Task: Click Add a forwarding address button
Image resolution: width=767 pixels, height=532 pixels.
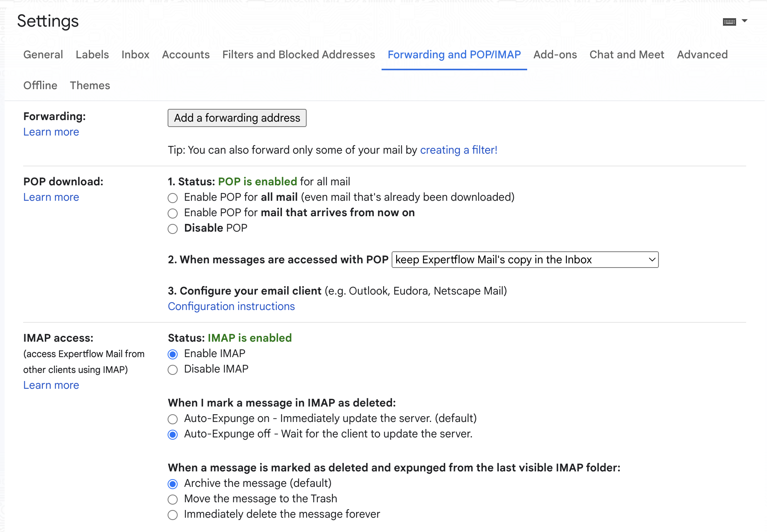Action: [237, 118]
